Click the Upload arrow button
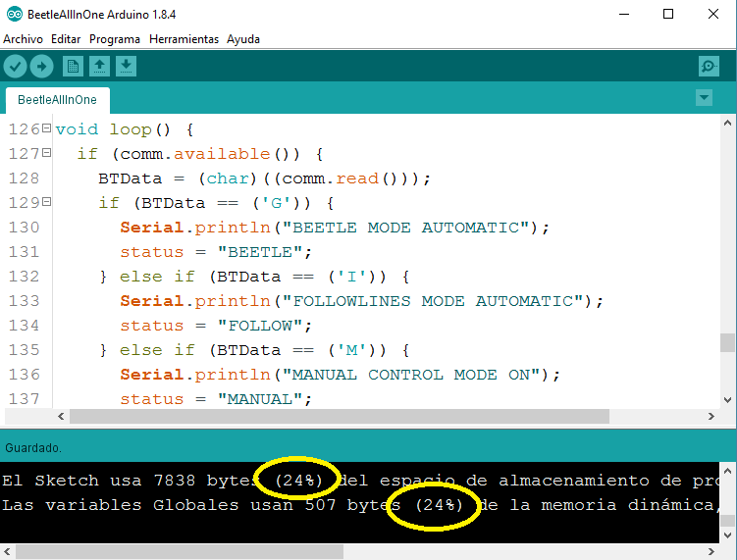 pos(42,67)
